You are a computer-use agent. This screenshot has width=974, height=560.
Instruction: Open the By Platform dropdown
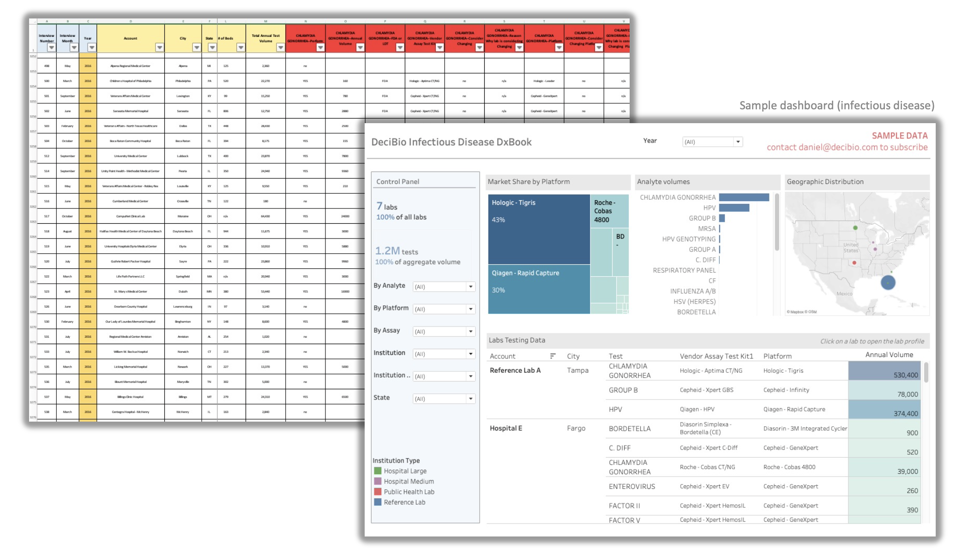pyautogui.click(x=470, y=309)
